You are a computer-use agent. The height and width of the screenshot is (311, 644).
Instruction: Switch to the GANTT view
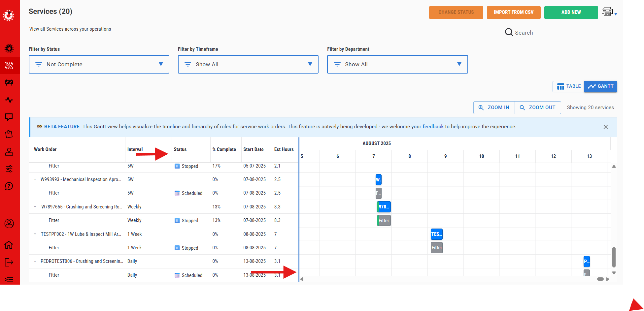click(x=600, y=86)
